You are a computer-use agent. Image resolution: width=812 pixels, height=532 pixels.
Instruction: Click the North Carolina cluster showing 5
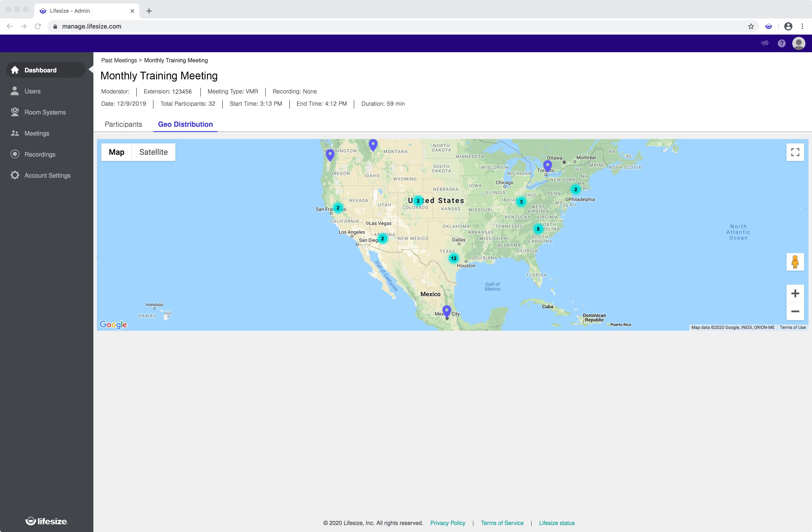538,229
